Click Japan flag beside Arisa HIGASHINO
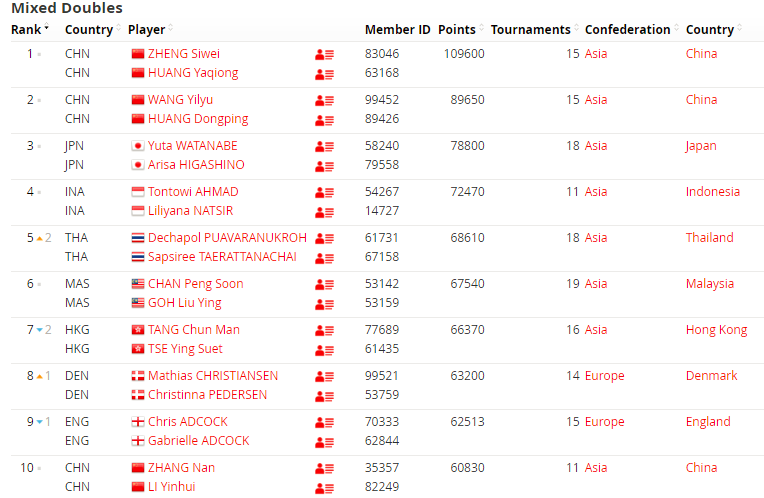Screen dimensions: 764x498 tap(138, 165)
